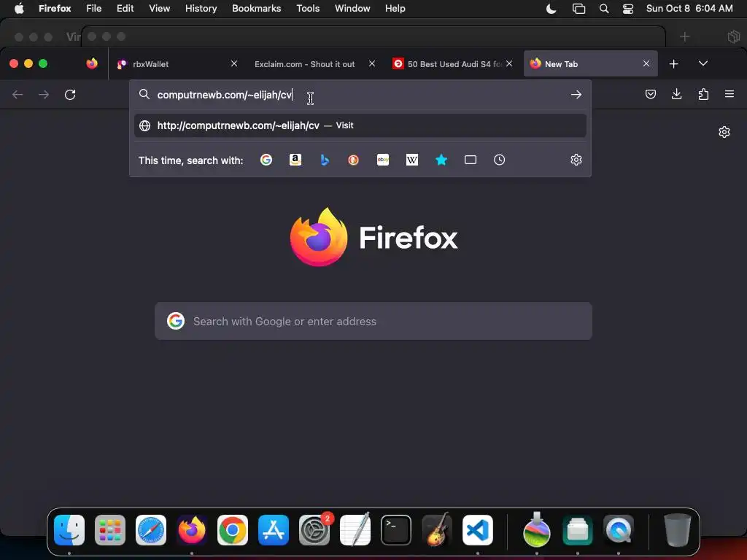The height and width of the screenshot is (560, 747).
Task: Switch to rbxWallet tab
Action: click(176, 64)
